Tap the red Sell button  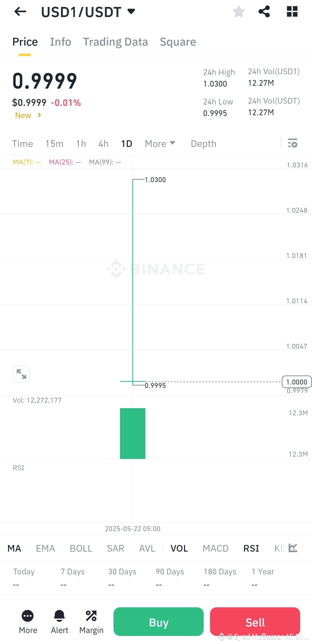pos(255,622)
